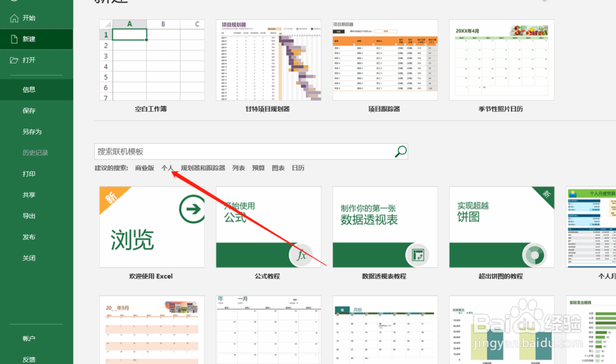This screenshot has height=364, width=616.
Task: Open the teal 月份 calendar template
Action: tap(385, 330)
